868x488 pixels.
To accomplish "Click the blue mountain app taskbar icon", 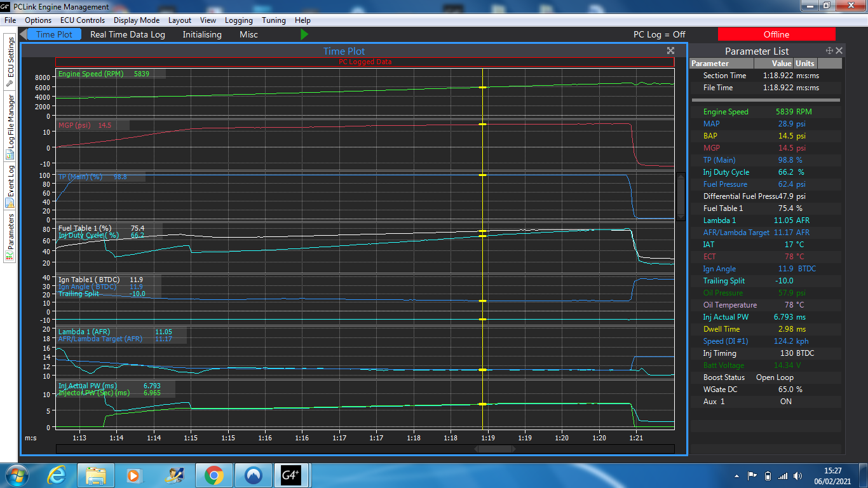I will pyautogui.click(x=253, y=475).
